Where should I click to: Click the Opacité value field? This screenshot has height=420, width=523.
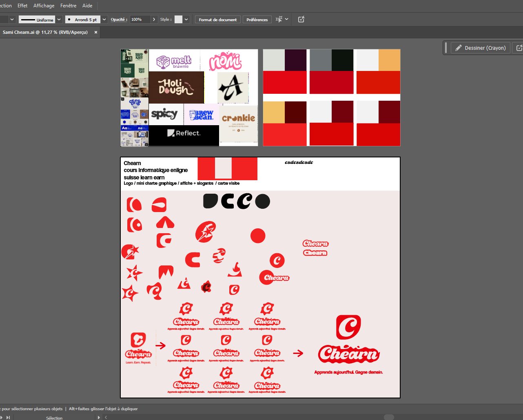[140, 20]
